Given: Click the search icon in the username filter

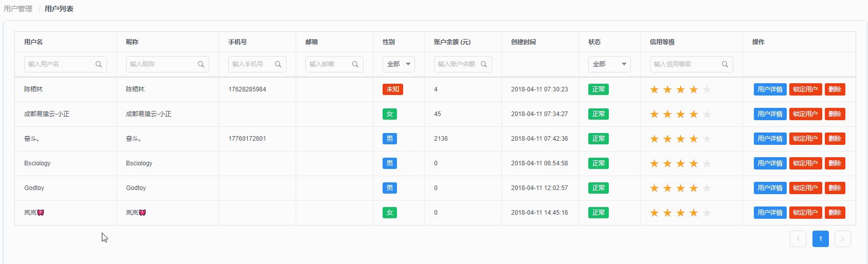Looking at the screenshot, I should click(x=99, y=64).
